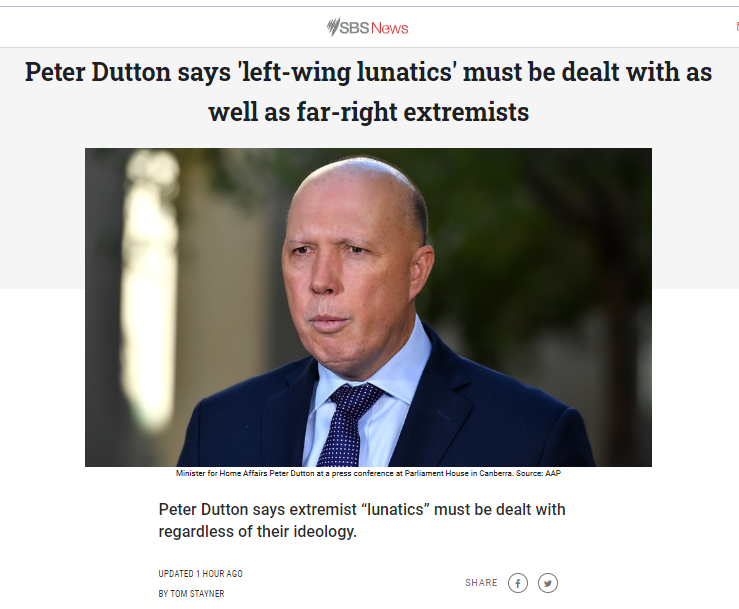Click 'regardless of their ideology' summary line
739x609 pixels.
257,532
